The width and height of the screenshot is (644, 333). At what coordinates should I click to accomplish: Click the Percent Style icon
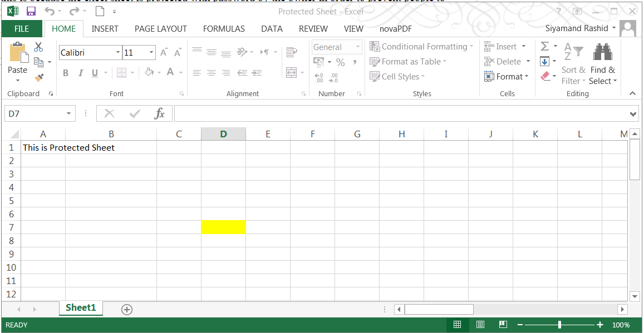coord(341,62)
